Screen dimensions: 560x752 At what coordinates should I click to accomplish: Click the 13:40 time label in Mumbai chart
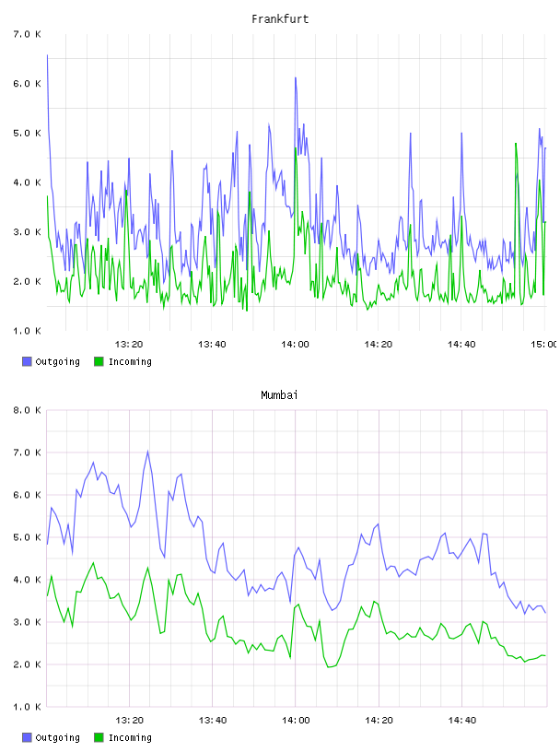pos(213,721)
